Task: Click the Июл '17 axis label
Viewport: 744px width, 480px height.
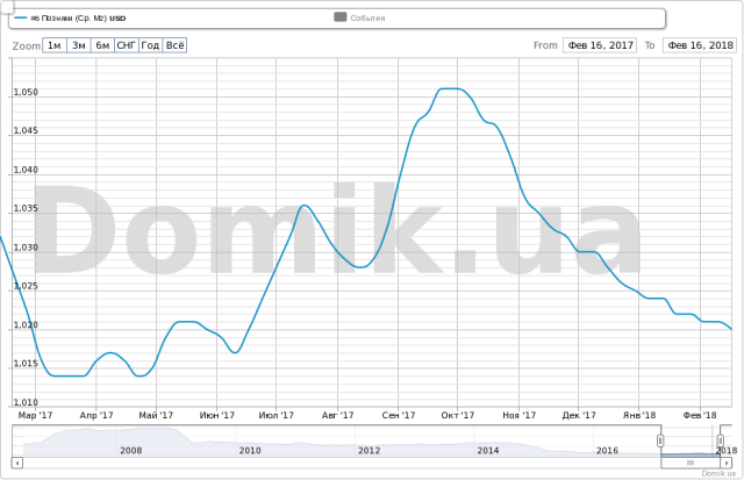Action: coord(276,415)
